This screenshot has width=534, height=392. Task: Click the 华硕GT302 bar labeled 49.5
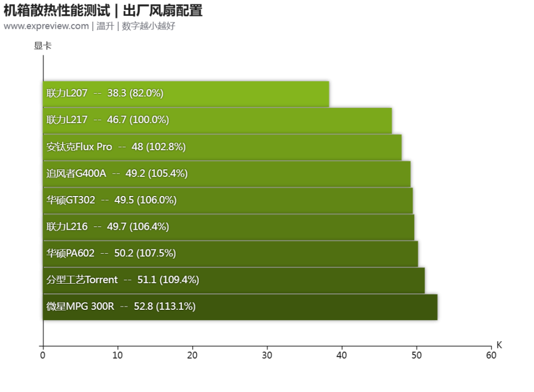pos(227,200)
